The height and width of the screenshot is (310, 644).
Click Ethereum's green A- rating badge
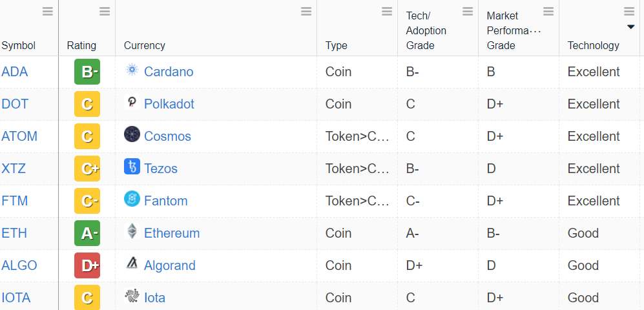coord(87,233)
